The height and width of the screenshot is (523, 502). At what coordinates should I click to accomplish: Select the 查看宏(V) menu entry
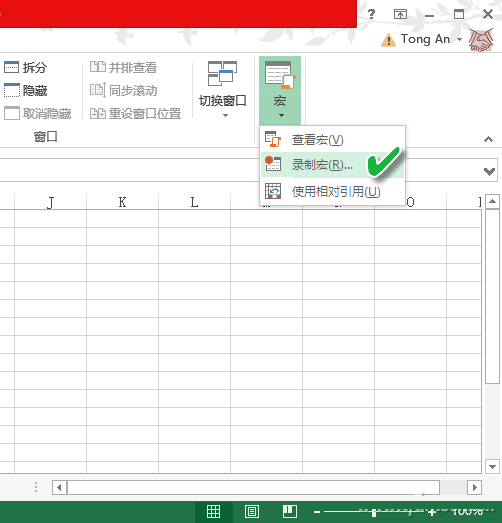[333, 139]
